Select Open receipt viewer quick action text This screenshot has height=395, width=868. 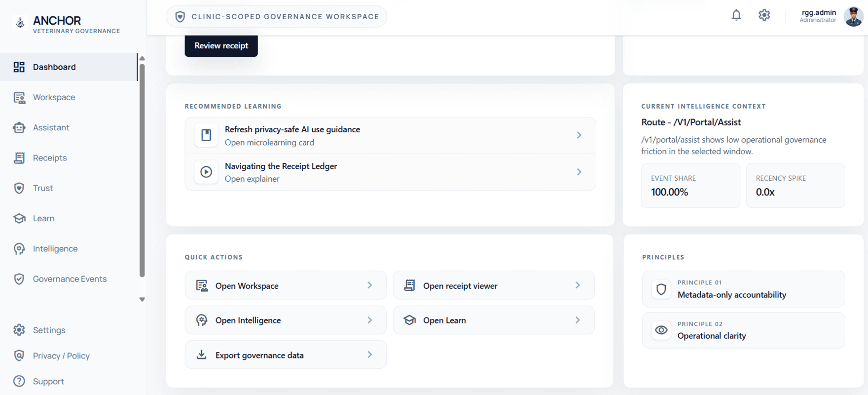(x=460, y=286)
